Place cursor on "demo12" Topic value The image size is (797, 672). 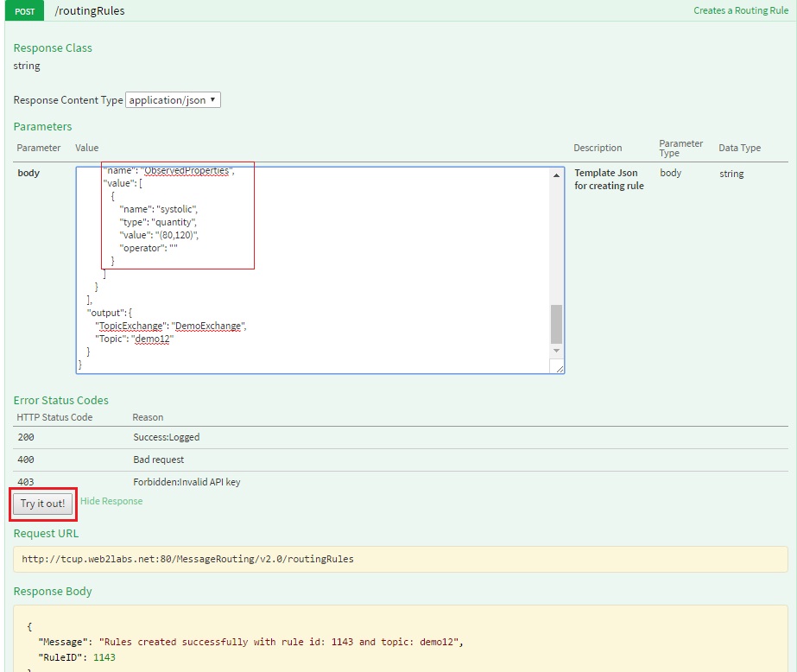coord(153,339)
